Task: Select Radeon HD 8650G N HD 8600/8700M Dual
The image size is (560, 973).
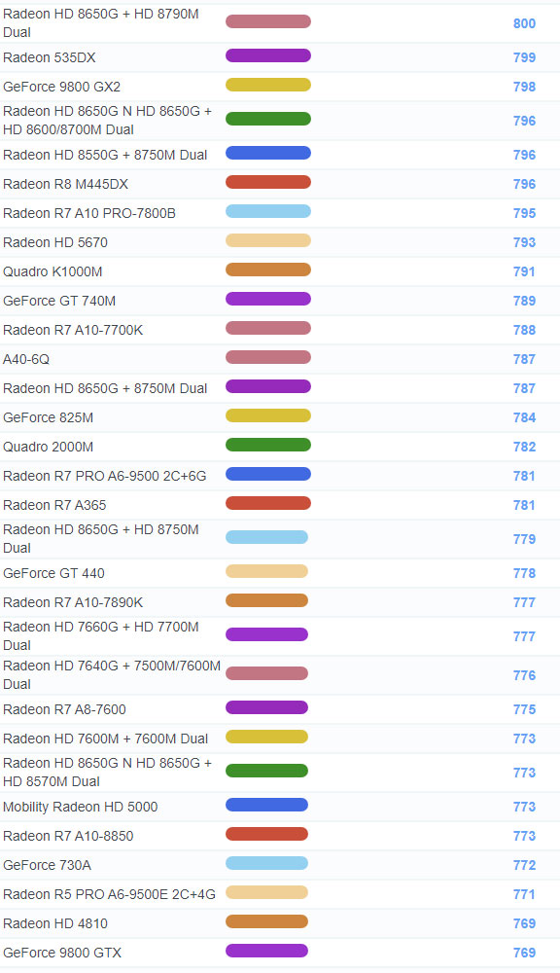Action: pyautogui.click(x=107, y=121)
